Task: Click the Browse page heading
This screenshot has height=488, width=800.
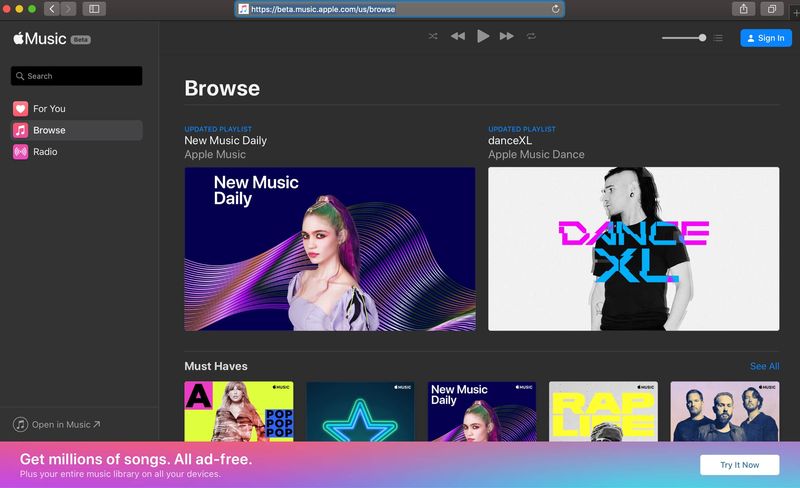Action: click(x=222, y=88)
